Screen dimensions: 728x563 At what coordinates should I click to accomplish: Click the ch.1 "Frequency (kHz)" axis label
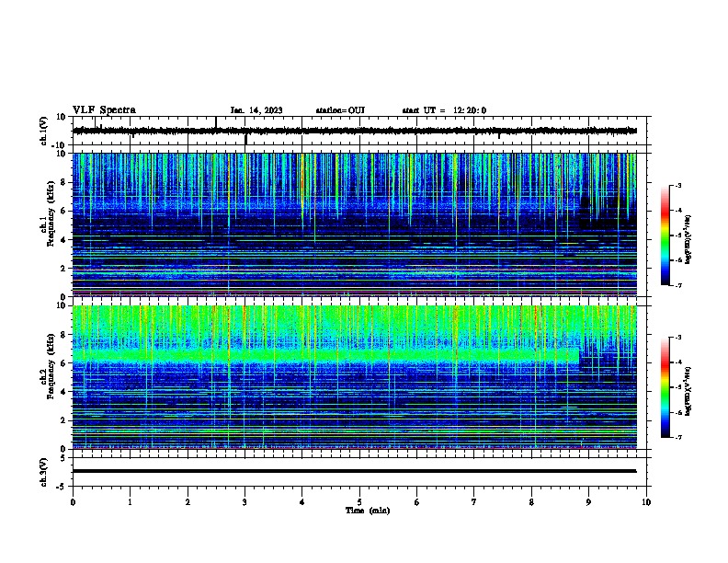pyautogui.click(x=51, y=213)
